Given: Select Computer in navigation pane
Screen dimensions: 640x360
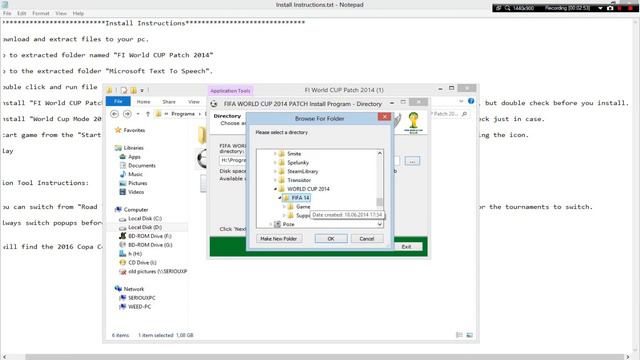Looking at the screenshot, I should (136, 209).
